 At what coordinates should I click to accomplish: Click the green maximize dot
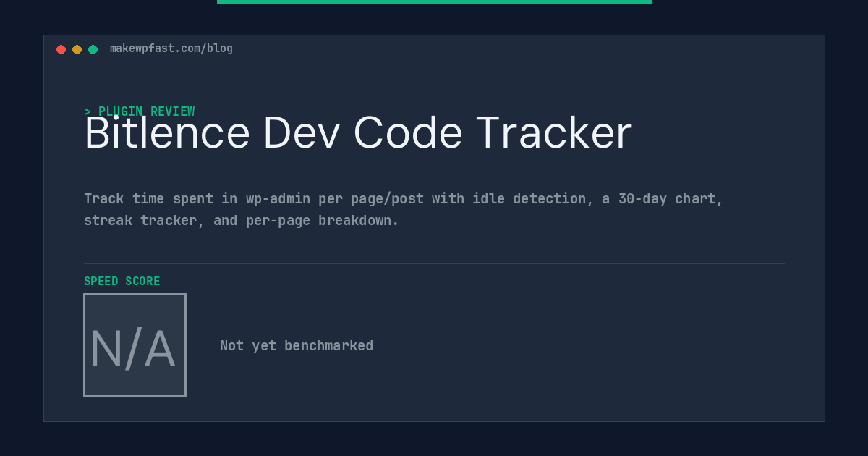pyautogui.click(x=93, y=49)
